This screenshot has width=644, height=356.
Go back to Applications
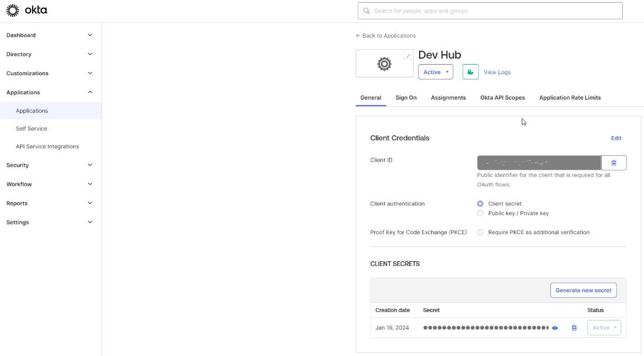386,35
